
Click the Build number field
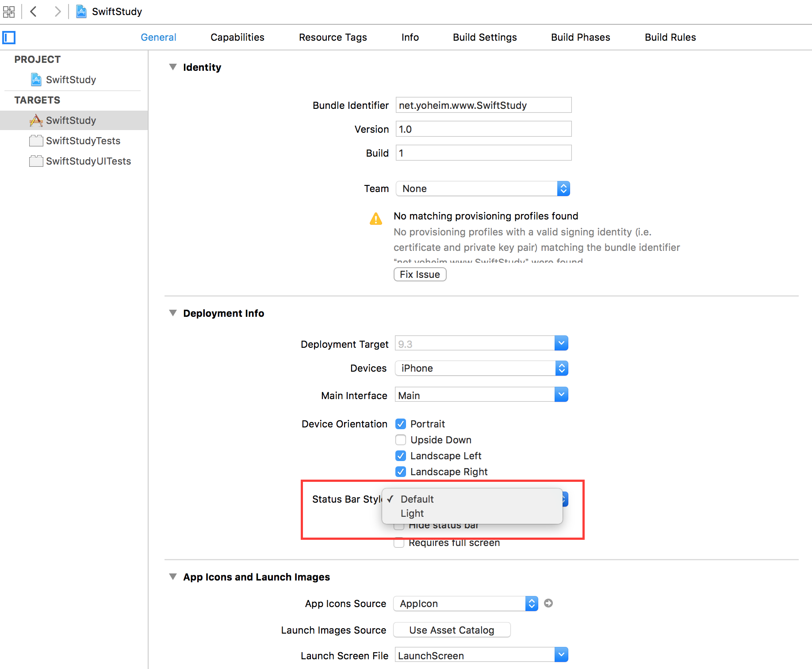483,153
